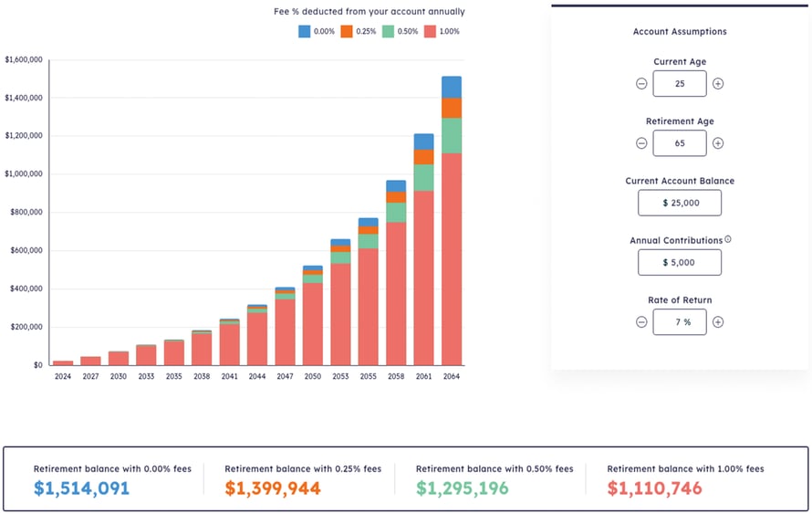
Task: Increase Retirement Age with plus icon
Action: pos(718,143)
